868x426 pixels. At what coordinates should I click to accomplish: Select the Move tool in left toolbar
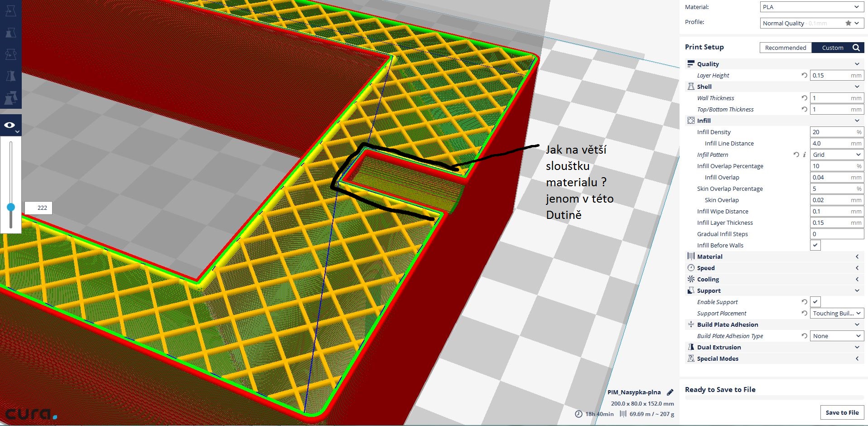pos(10,11)
